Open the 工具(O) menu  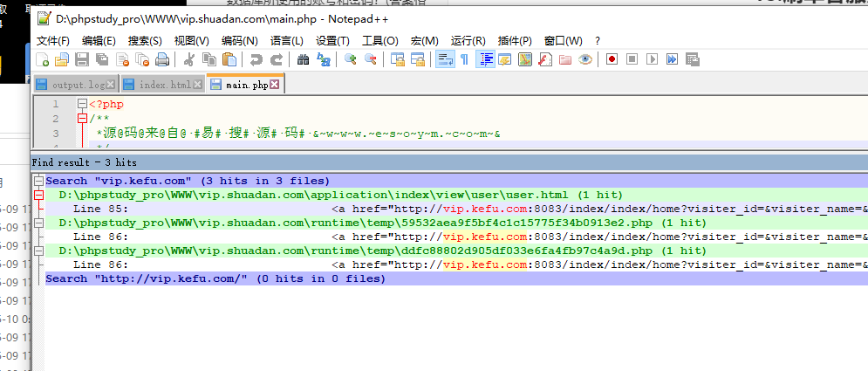click(x=379, y=41)
